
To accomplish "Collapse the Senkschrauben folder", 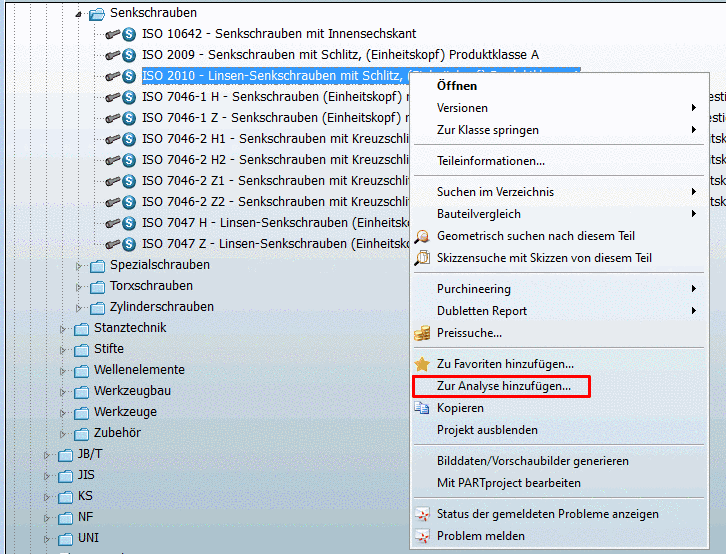I will [x=79, y=14].
